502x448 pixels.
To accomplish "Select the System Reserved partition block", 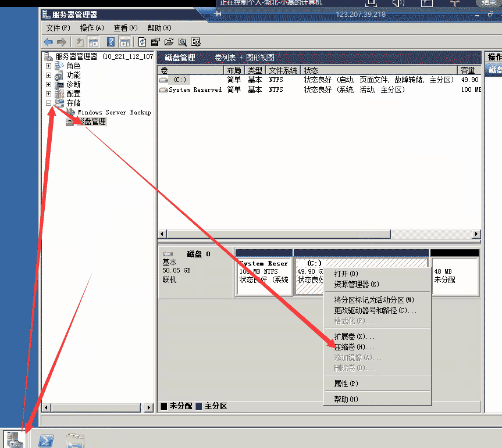I will click(x=264, y=273).
